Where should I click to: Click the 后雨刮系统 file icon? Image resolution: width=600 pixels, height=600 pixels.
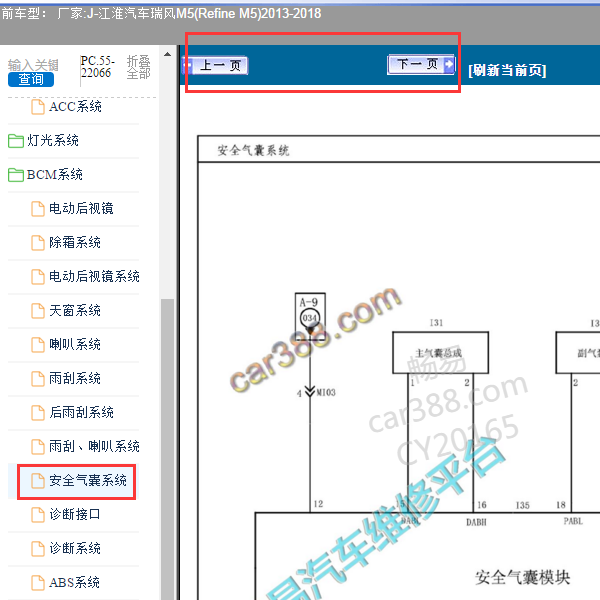coord(38,412)
